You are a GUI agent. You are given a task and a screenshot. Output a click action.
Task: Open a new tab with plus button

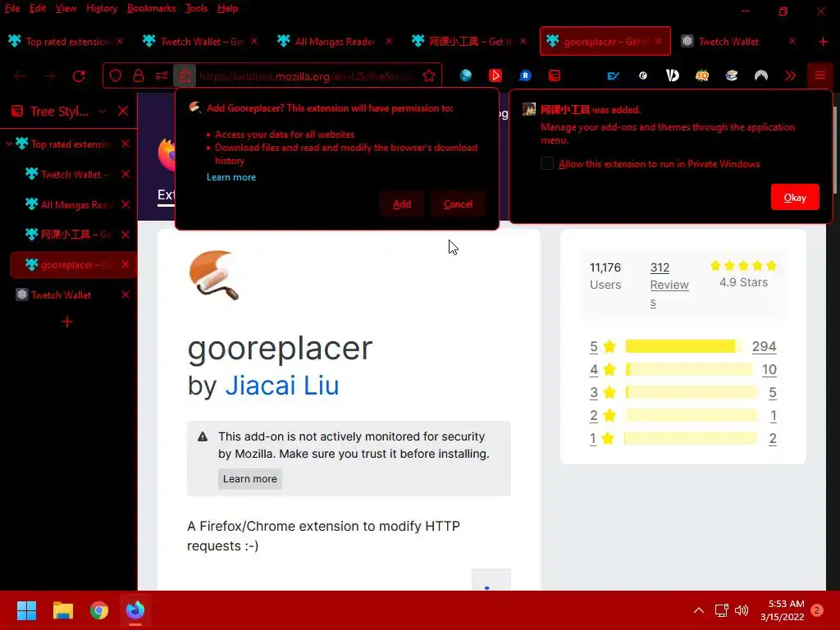824,41
